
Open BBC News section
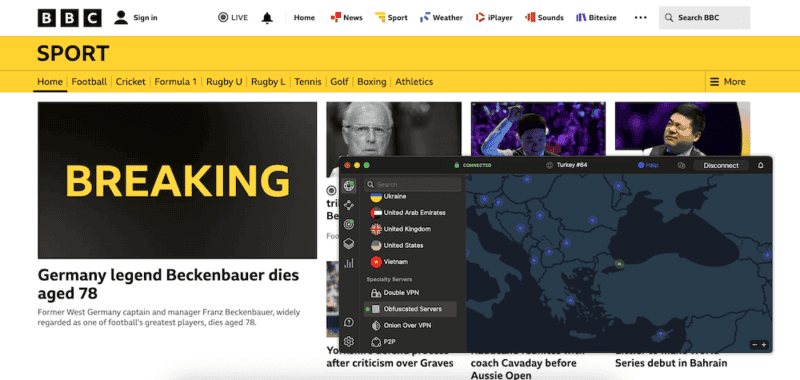[346, 18]
